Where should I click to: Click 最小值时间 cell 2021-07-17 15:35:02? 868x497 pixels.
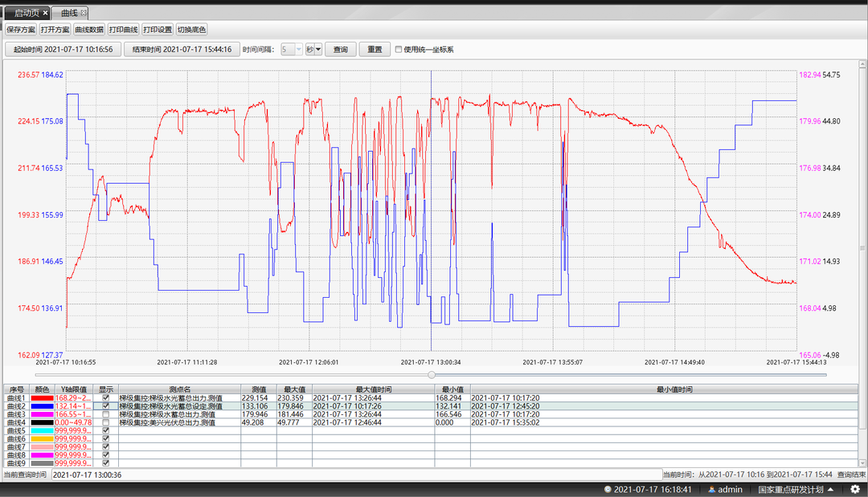point(665,422)
